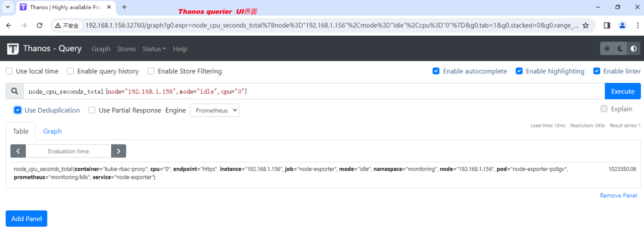Screen dimensions: 644x228
Task: Open the tab search dropdown arrow
Action: pyautogui.click(x=8, y=7)
